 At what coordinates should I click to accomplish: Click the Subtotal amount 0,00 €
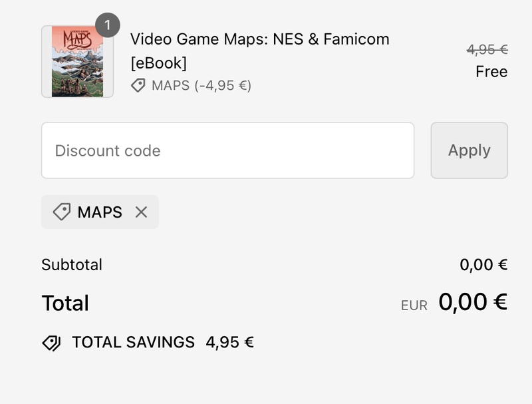[x=483, y=265]
